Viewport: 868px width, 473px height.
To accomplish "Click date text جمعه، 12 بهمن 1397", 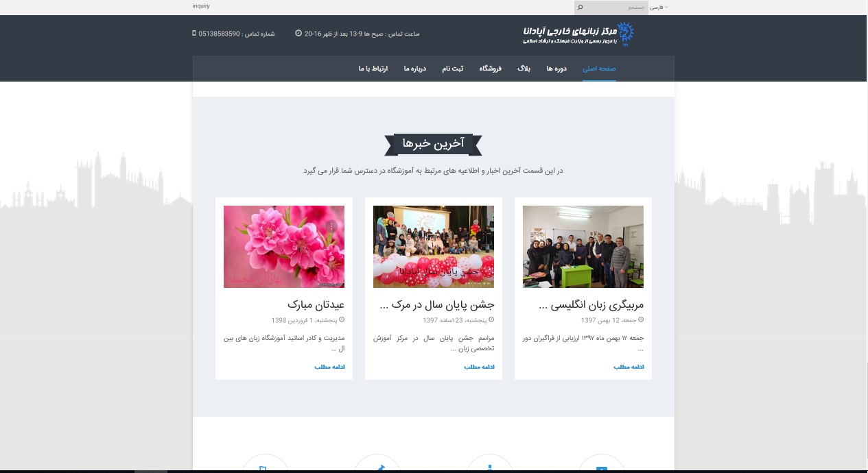I will coord(609,320).
